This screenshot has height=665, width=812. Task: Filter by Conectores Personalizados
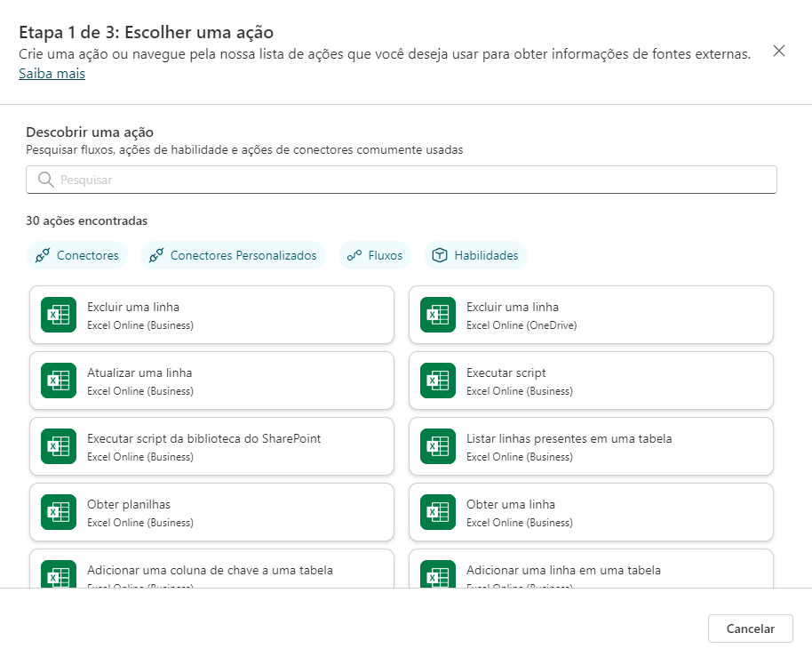pos(233,255)
